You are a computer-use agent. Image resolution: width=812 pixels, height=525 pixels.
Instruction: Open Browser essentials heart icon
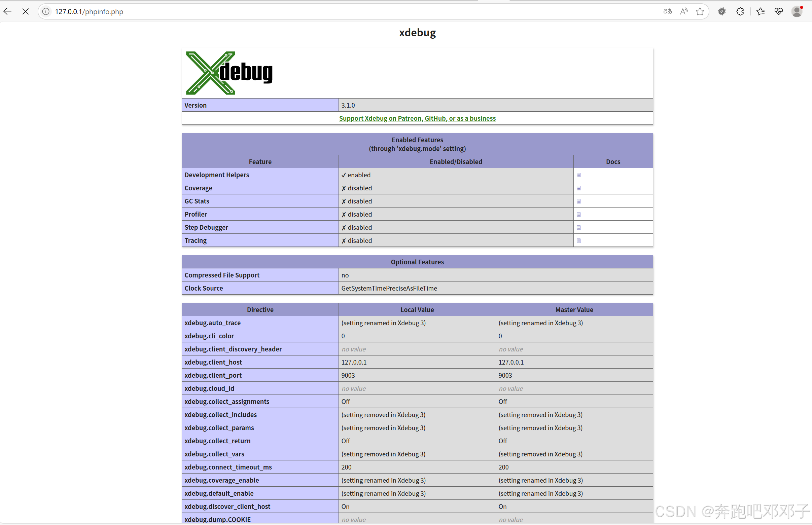point(779,11)
